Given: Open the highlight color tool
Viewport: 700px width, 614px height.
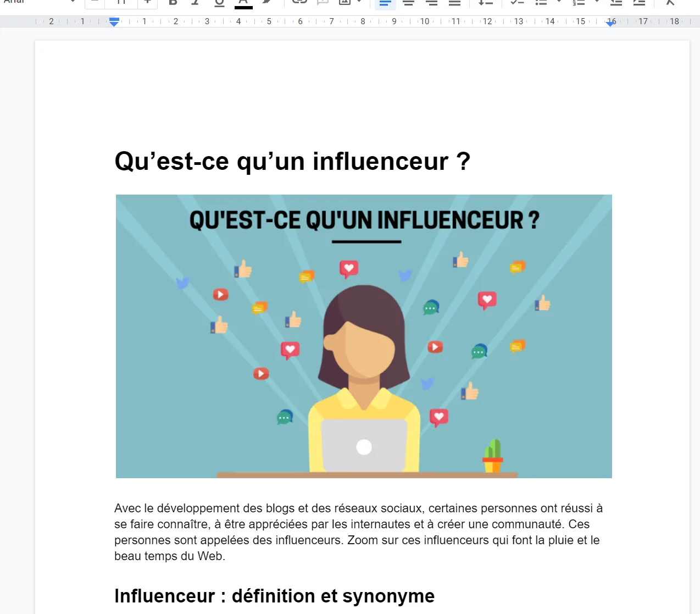Looking at the screenshot, I should tap(266, 3).
